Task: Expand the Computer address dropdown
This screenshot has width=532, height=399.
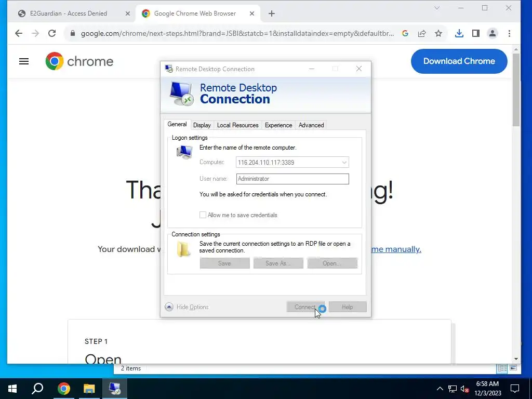Action: 344,163
